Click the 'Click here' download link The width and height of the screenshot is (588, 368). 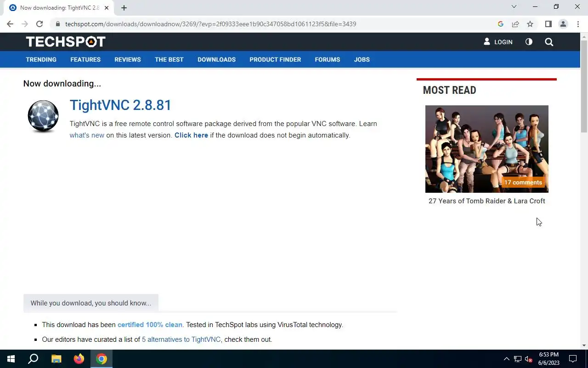[x=191, y=135]
